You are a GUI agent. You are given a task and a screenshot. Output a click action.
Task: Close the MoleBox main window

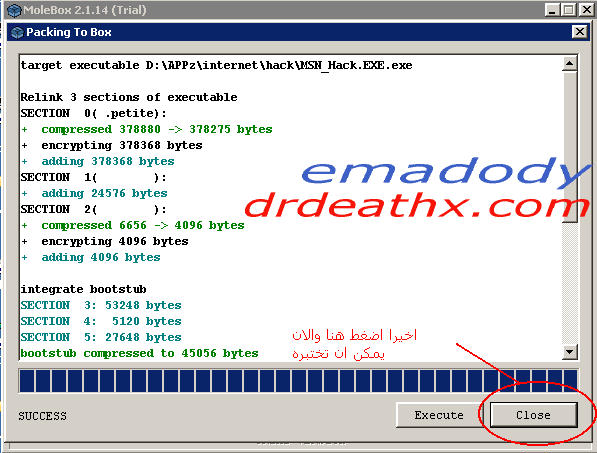tap(586, 10)
